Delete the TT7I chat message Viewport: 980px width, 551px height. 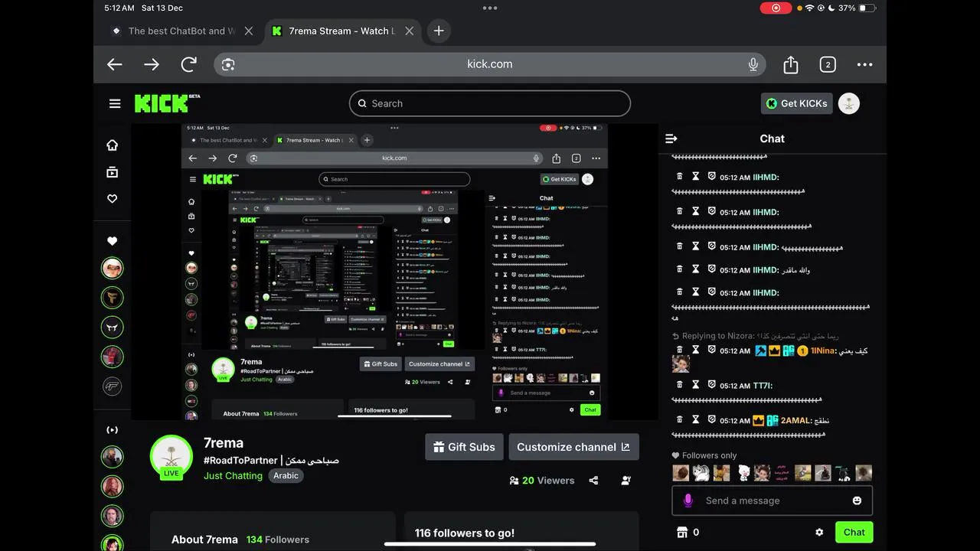click(679, 384)
